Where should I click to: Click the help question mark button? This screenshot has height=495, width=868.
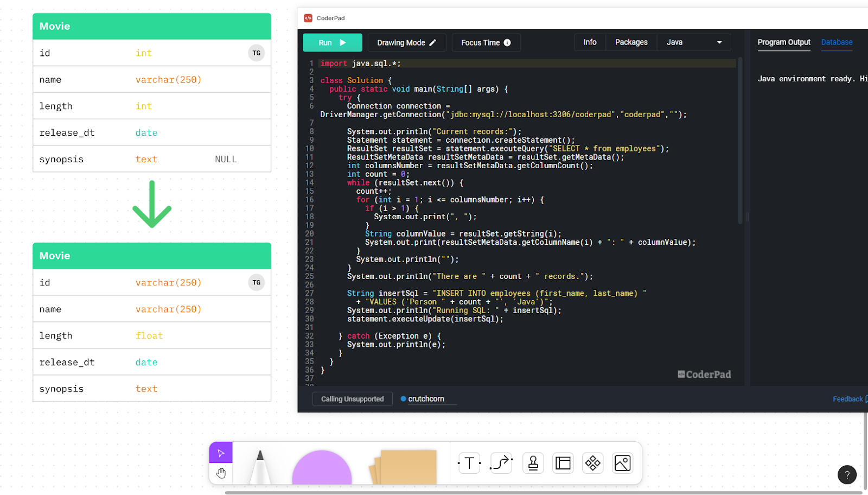(x=846, y=475)
